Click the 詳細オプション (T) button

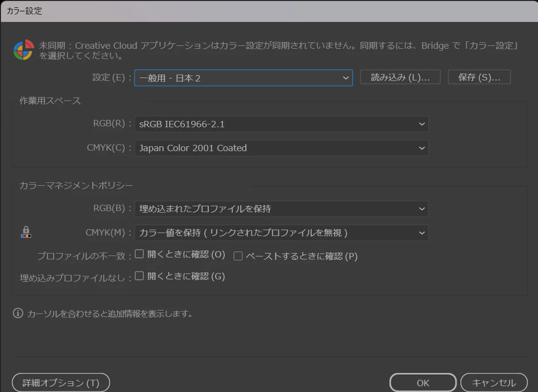(61, 382)
